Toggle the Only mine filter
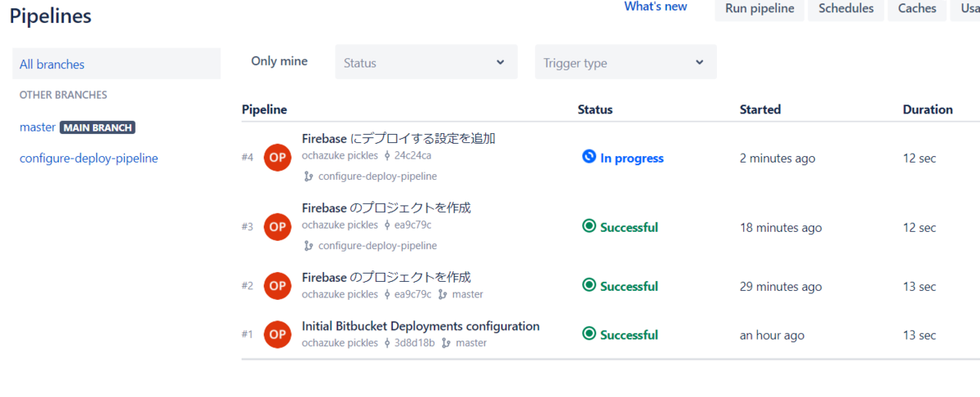980x397 pixels. coord(279,61)
